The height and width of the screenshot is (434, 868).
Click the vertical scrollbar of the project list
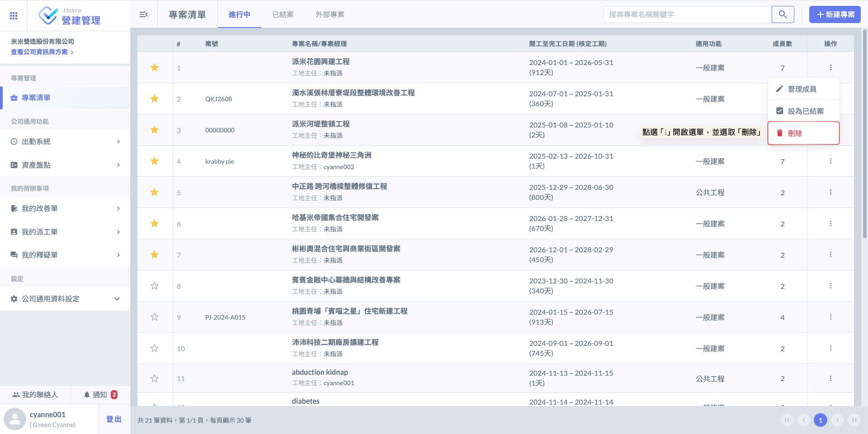point(864,136)
